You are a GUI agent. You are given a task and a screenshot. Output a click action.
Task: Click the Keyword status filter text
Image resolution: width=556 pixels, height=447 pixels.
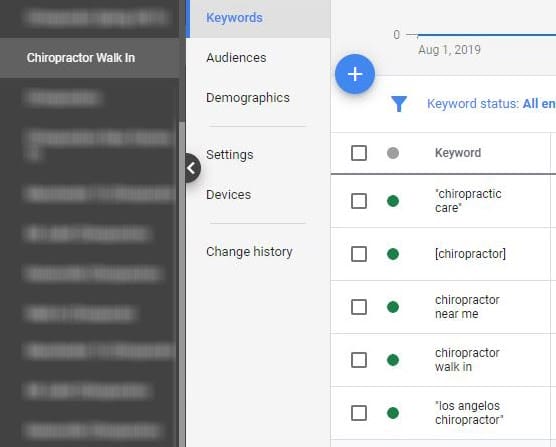(x=491, y=104)
